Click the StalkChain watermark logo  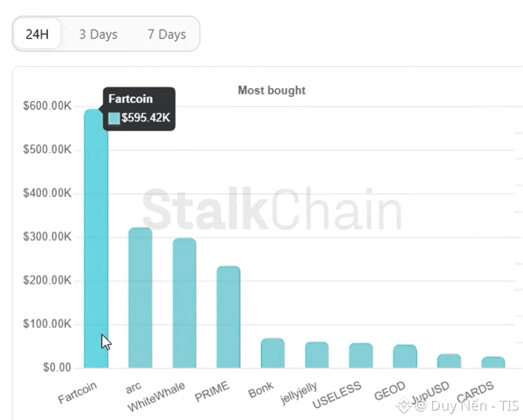pos(271,208)
